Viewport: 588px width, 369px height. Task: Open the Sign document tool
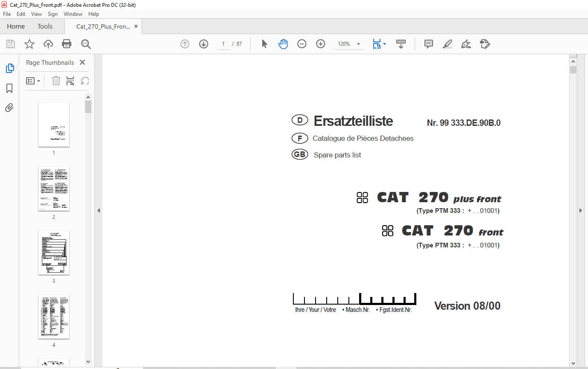tap(466, 44)
